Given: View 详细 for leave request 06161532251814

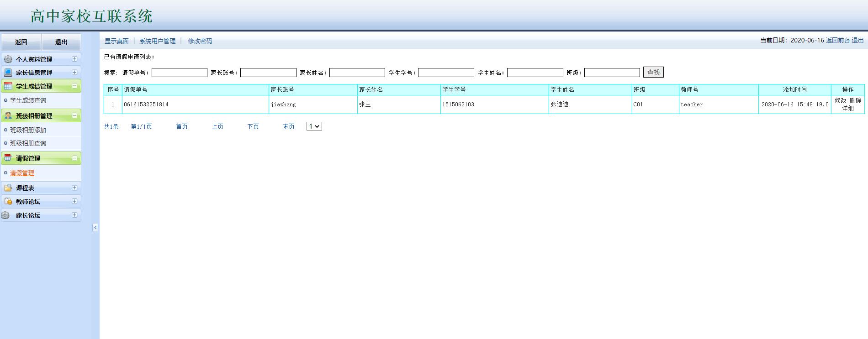Looking at the screenshot, I should 848,108.
